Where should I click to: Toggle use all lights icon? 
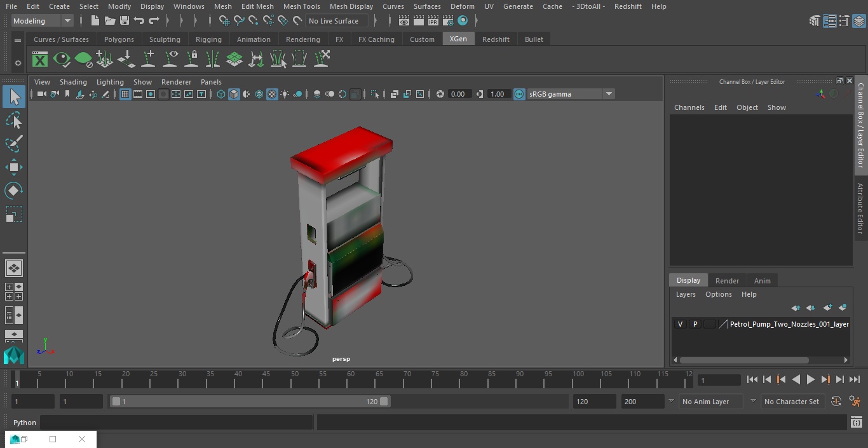(285, 94)
